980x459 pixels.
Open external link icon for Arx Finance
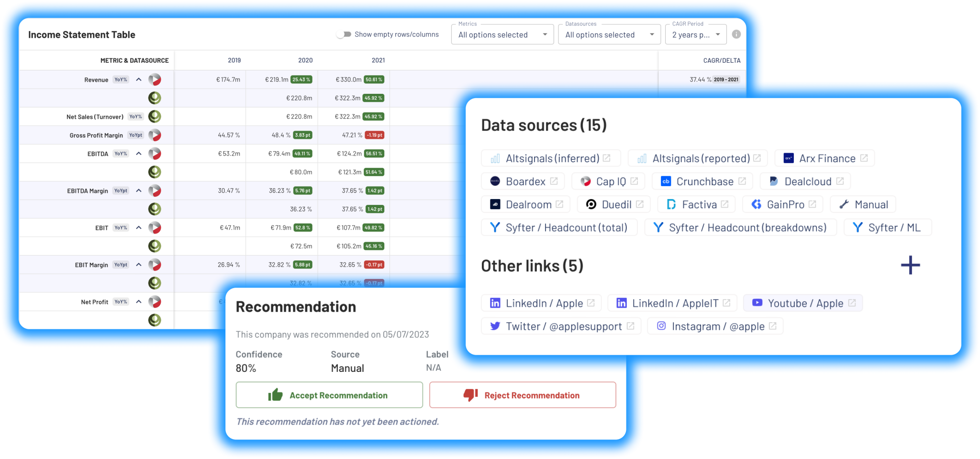pos(864,158)
